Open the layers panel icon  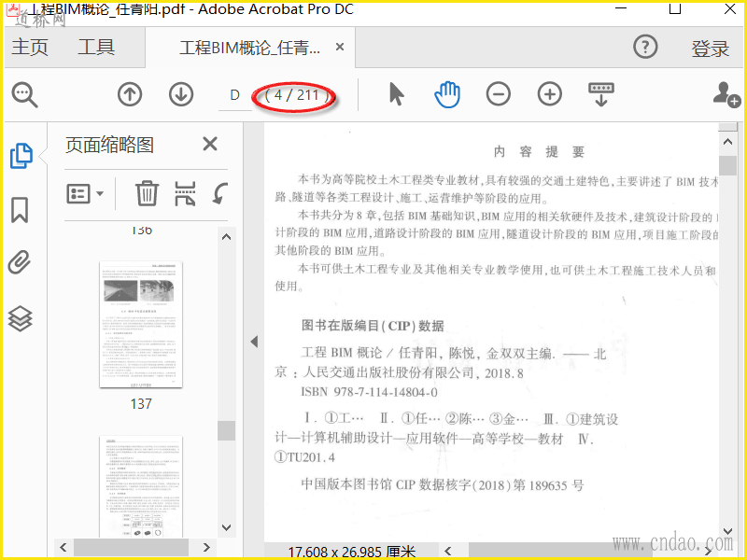point(20,318)
